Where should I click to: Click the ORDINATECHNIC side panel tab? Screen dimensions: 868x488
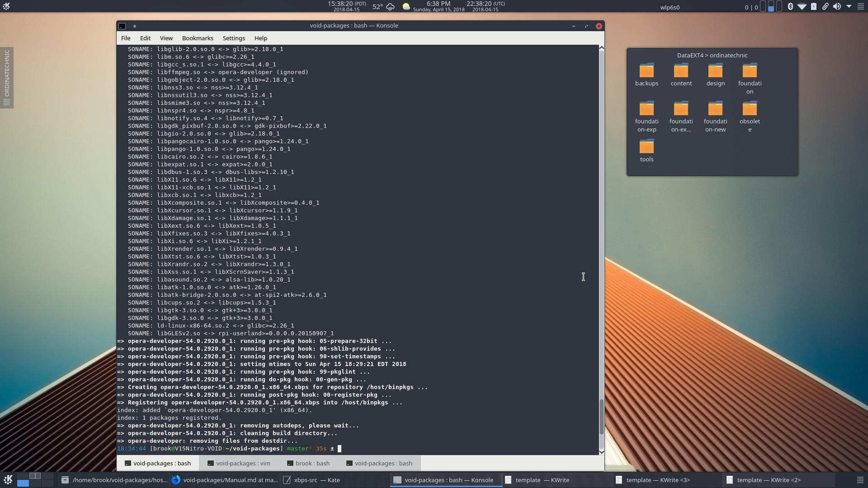point(7,77)
